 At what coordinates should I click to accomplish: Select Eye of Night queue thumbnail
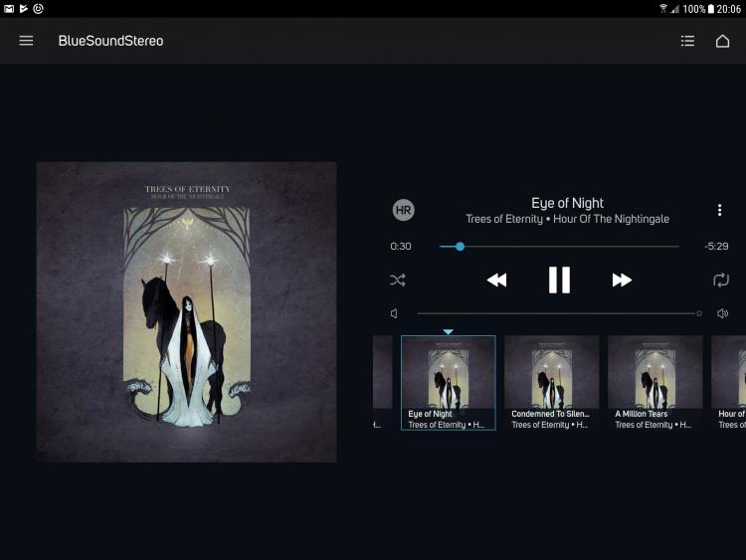(x=449, y=383)
